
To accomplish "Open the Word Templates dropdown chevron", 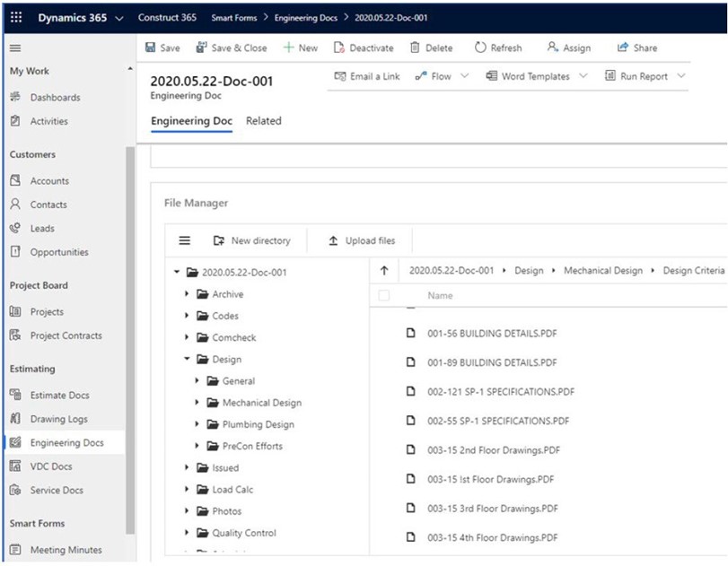I will coord(583,75).
